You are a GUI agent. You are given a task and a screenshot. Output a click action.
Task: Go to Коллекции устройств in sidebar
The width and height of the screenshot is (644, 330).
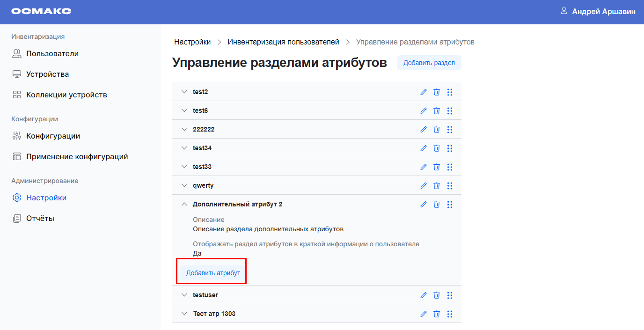[66, 95]
